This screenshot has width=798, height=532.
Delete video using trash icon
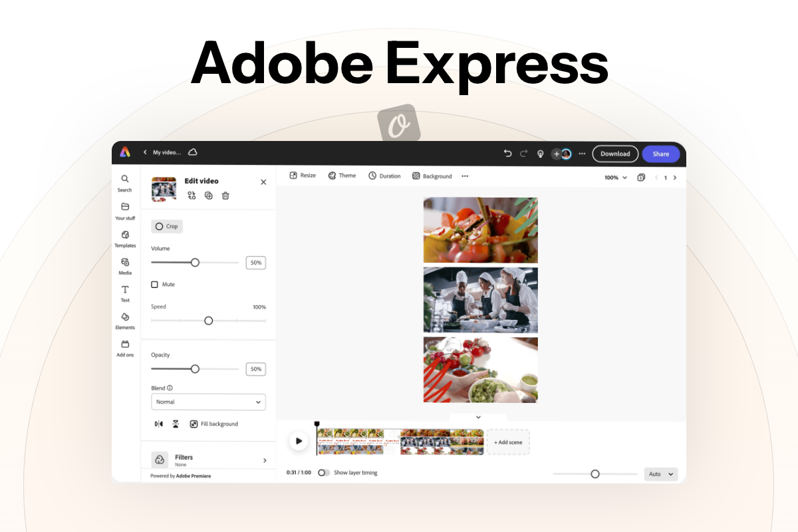point(225,196)
